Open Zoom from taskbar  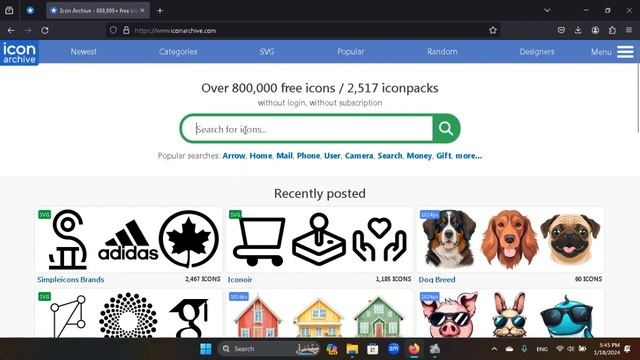pyautogui.click(x=393, y=349)
